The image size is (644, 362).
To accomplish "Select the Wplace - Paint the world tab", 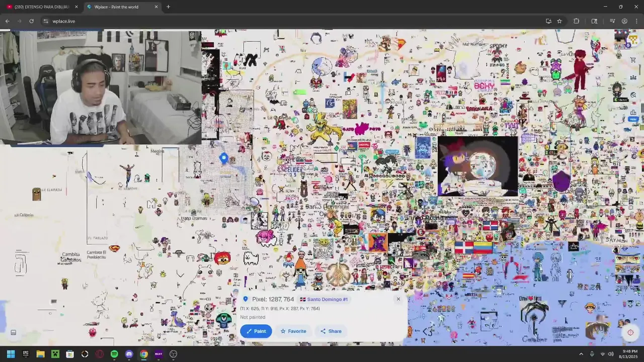I will click(x=122, y=7).
